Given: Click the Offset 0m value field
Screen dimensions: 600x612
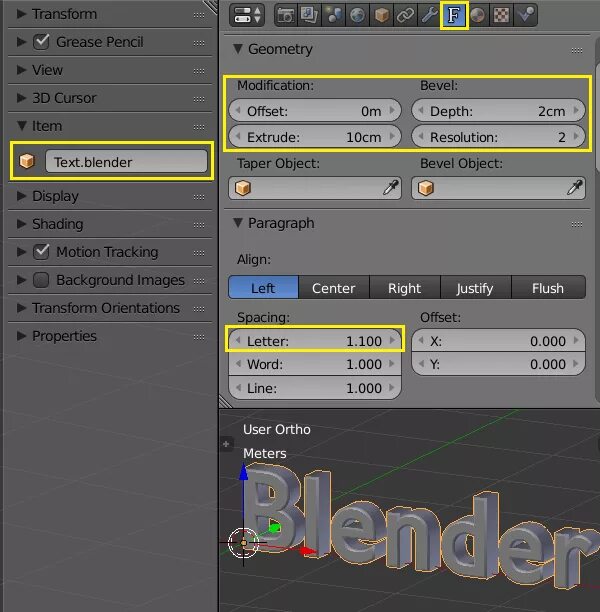Looking at the screenshot, I should 315,111.
